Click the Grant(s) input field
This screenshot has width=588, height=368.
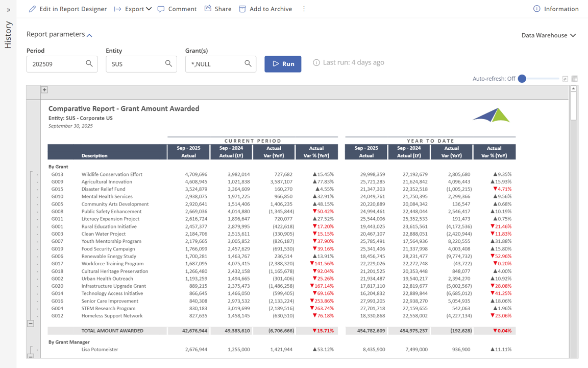click(x=221, y=64)
